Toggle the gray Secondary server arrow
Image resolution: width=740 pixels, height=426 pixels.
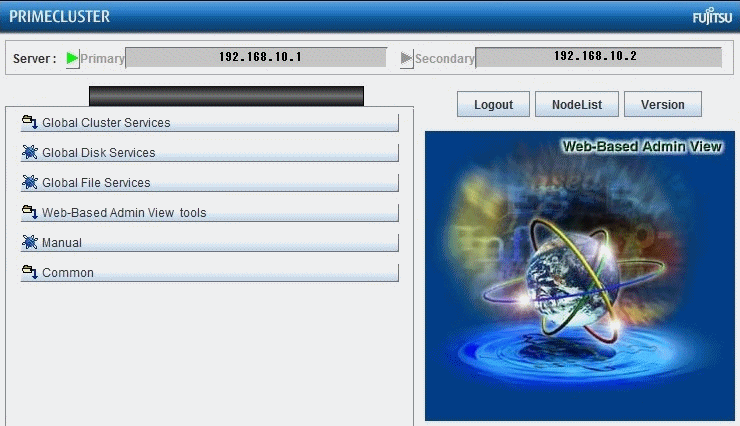point(406,58)
